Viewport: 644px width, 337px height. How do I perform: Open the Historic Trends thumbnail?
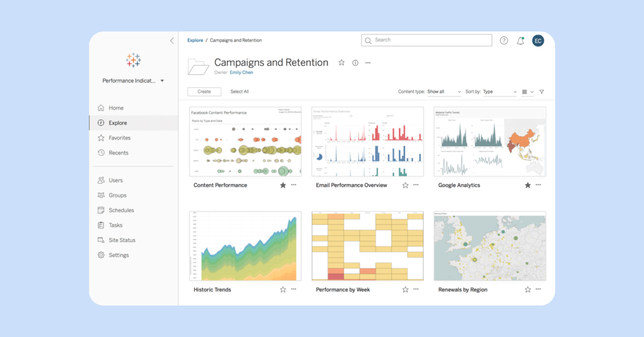coord(245,246)
